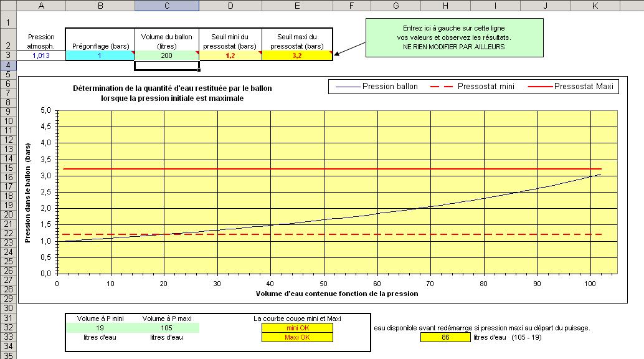
Task: Click the dashed red Pressostat mini line
Action: (332, 234)
